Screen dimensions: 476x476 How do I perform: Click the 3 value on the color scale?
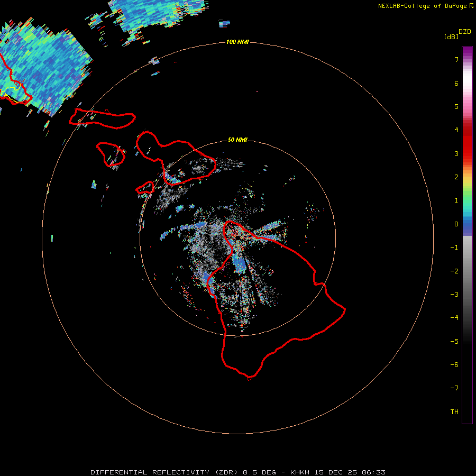tap(456, 153)
